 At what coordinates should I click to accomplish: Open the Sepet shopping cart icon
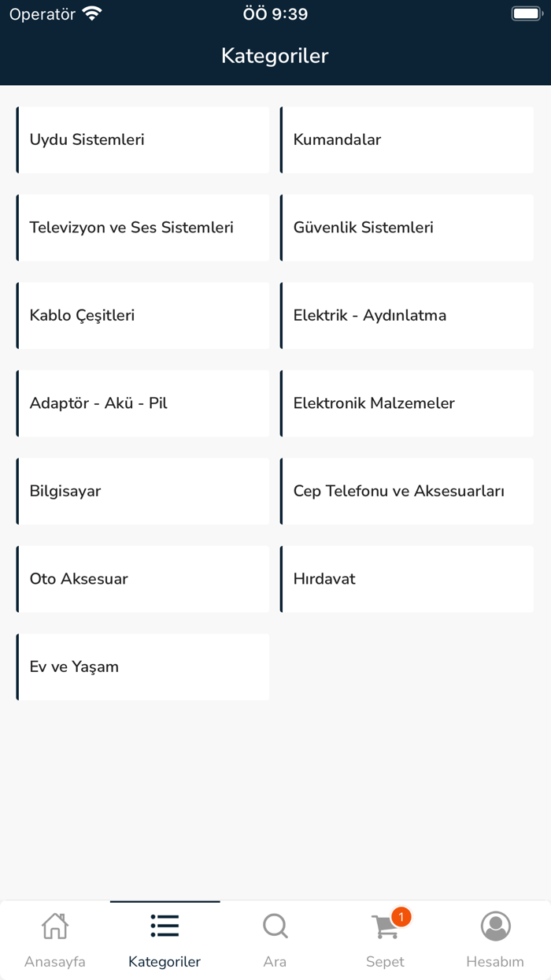pos(385,928)
